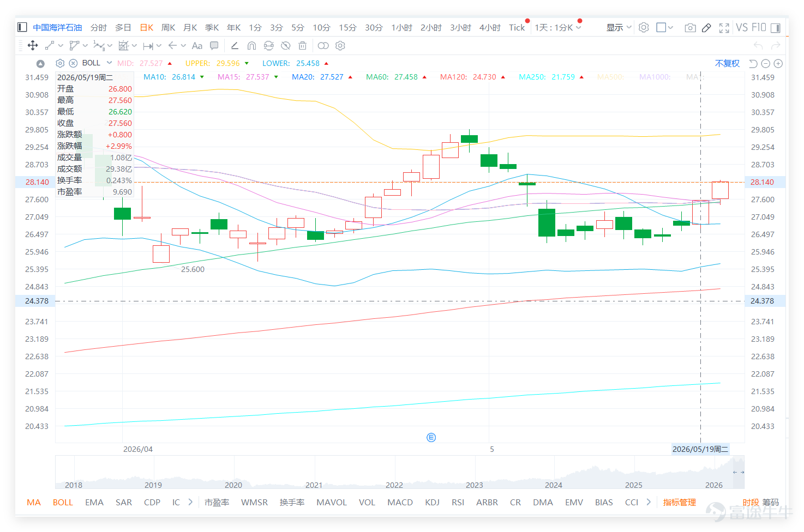Screen dimensions: 804x532
Task: Click the blue E event marker
Action: [x=431, y=437]
